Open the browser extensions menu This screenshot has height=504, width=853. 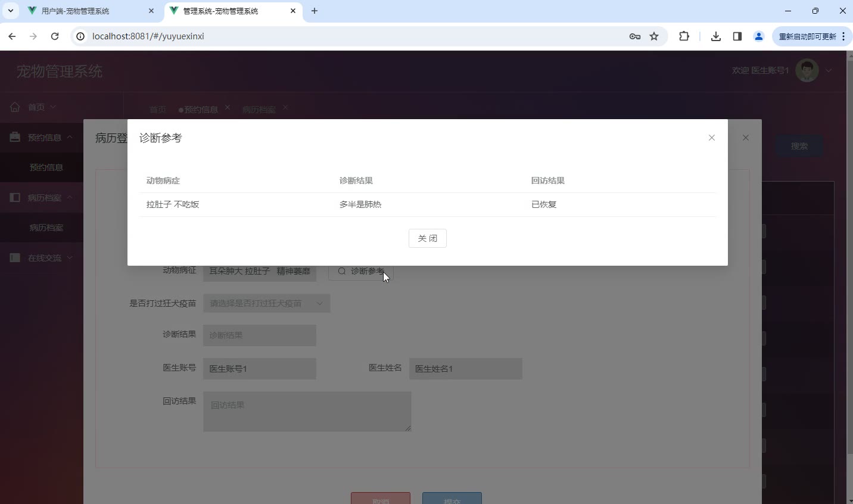[684, 36]
